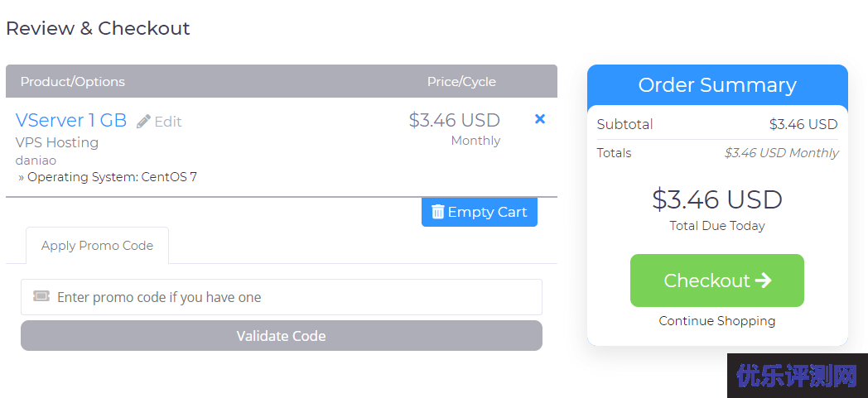The width and height of the screenshot is (868, 398).
Task: Follow the Continue Shopping link
Action: point(717,320)
